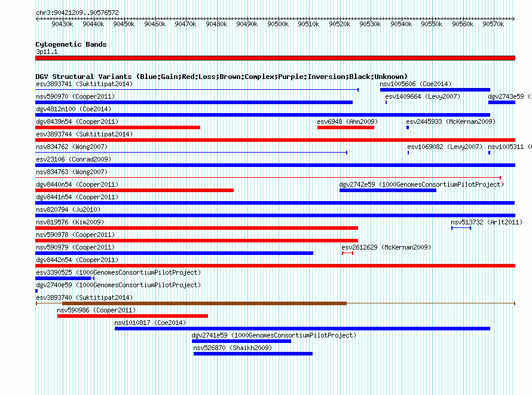
Task: Click nsv590978 (Cooper2011) label
Action: 75,235
